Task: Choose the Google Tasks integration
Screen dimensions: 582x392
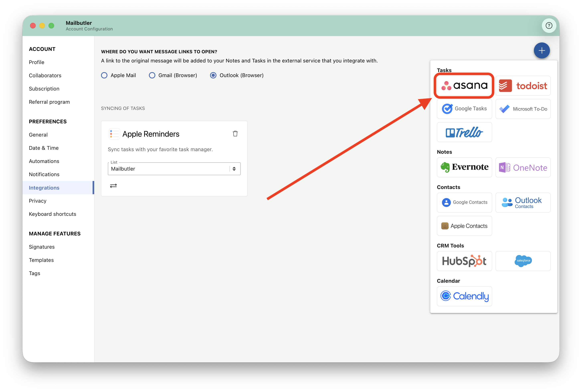Action: click(x=464, y=109)
